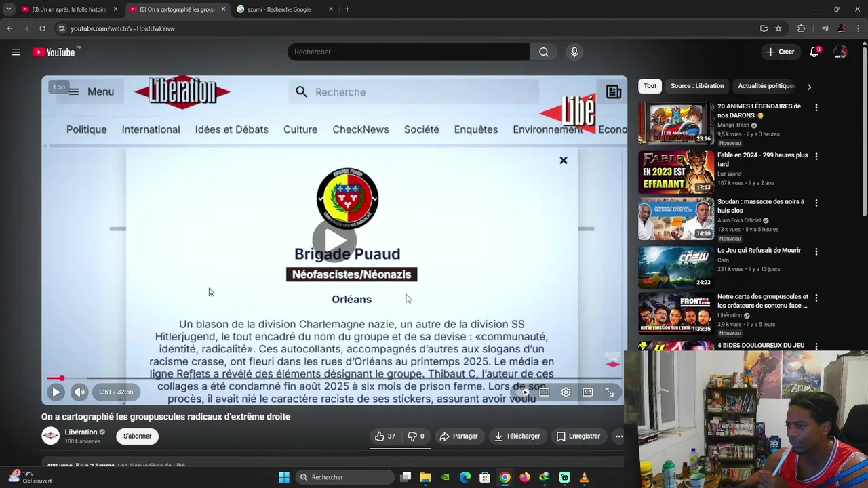Like the video with thumbs up
The height and width of the screenshot is (488, 868).
tap(384, 436)
